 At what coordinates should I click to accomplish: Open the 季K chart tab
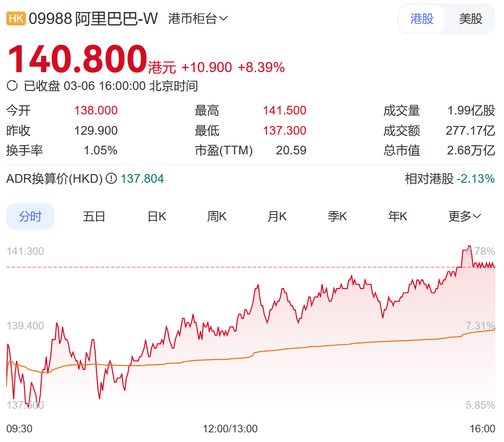point(337,216)
